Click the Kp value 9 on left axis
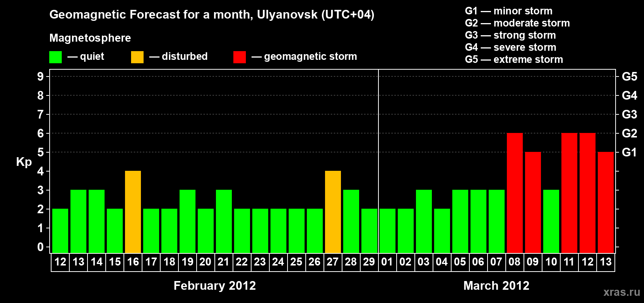This screenshot has width=644, height=303. [40, 77]
